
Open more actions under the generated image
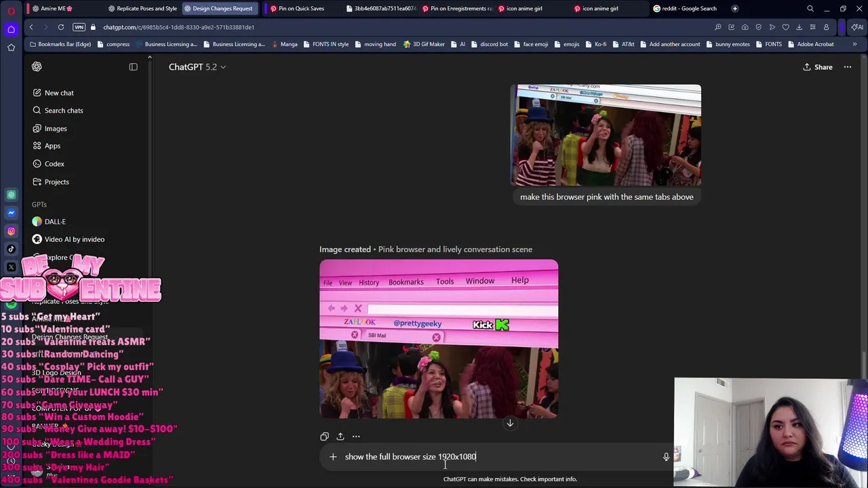[356, 436]
